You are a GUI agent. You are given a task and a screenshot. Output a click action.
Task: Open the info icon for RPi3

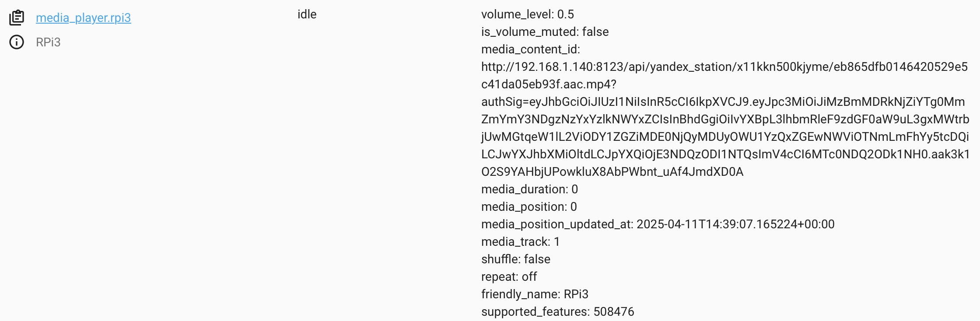point(17,42)
